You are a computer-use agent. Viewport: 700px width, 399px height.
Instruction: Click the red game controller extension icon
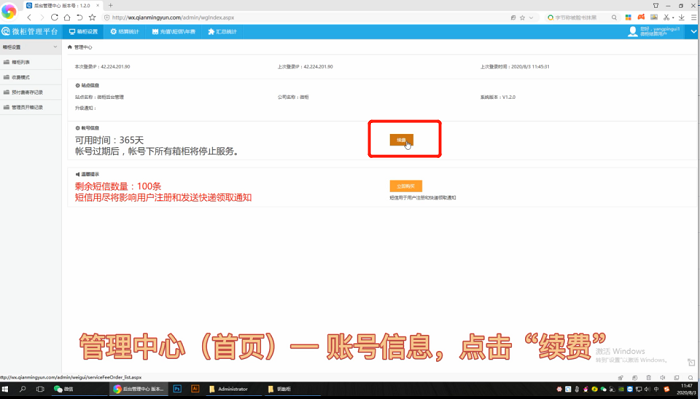641,17
